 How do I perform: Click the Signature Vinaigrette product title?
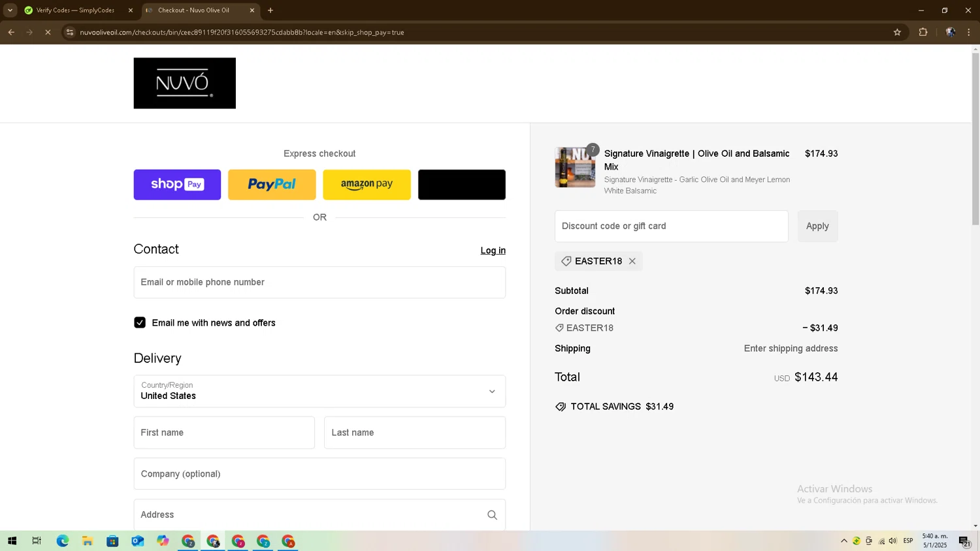(696, 160)
